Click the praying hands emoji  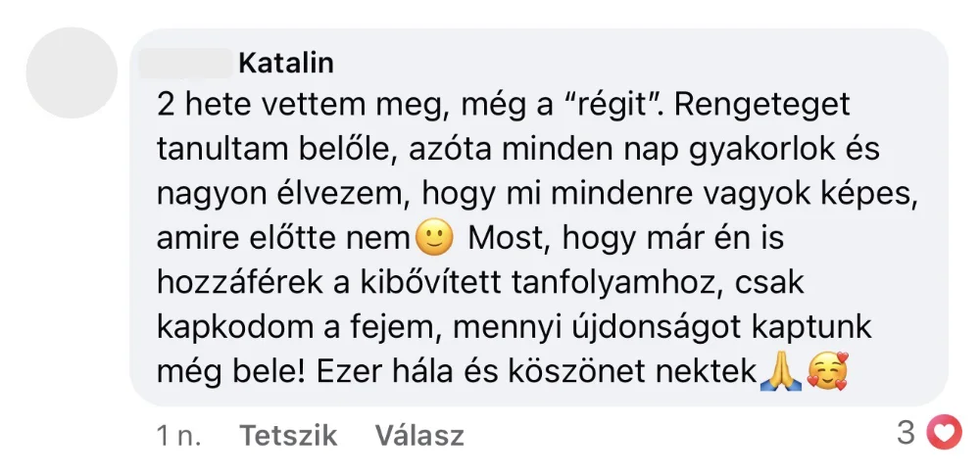click(x=782, y=371)
